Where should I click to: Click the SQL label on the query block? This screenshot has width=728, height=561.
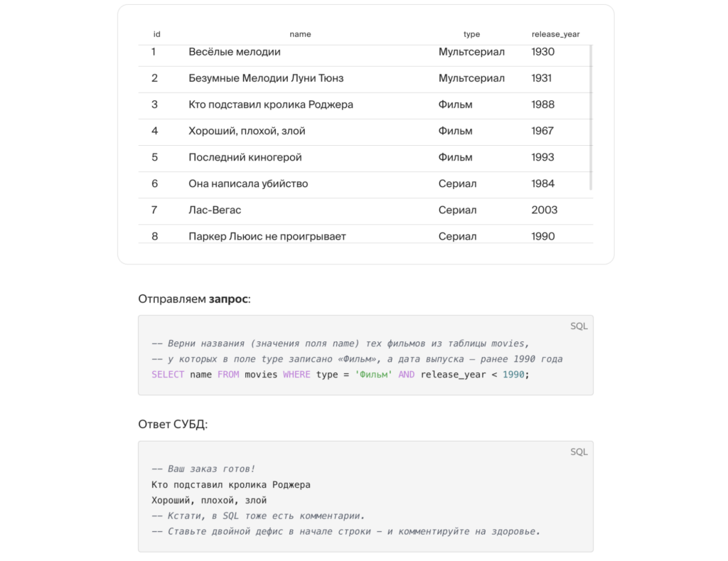[579, 326]
